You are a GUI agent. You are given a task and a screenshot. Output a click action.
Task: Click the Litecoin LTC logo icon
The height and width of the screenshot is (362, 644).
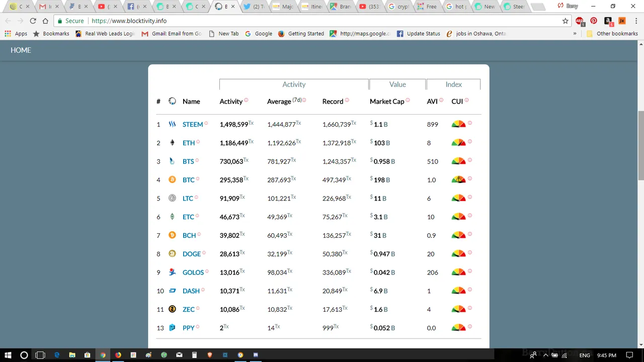pyautogui.click(x=172, y=198)
